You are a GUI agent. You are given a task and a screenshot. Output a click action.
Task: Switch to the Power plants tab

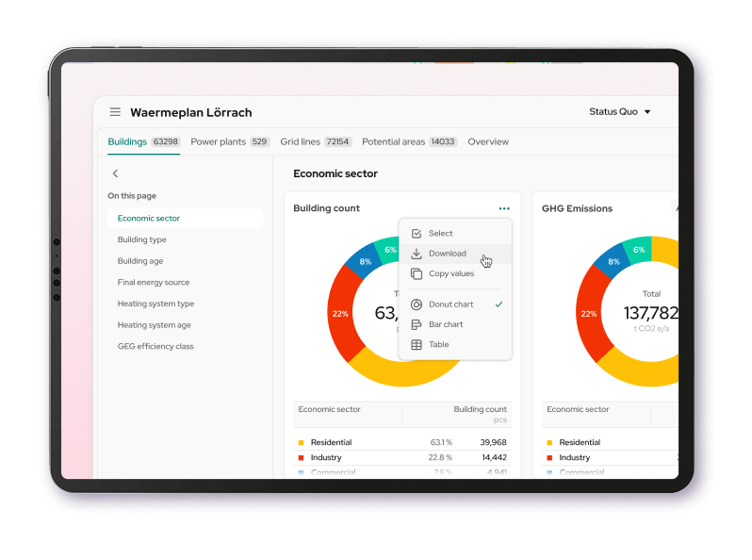[x=229, y=141]
